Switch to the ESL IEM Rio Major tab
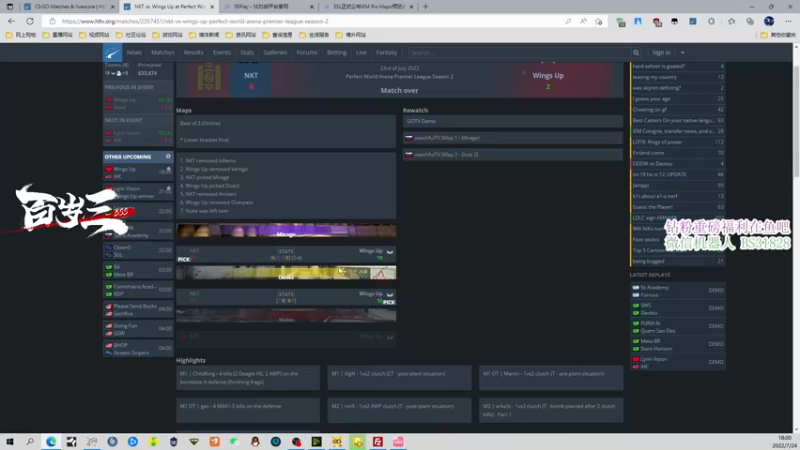Image resolution: width=800 pixels, height=450 pixels. [x=368, y=7]
